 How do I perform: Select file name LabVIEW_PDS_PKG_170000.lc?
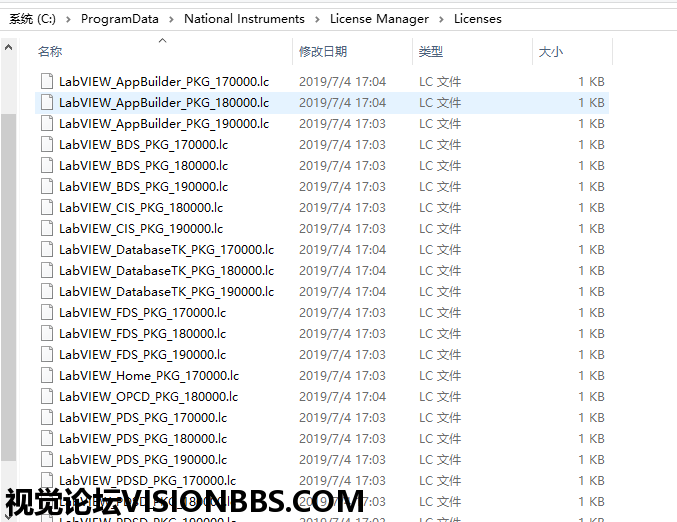(x=143, y=418)
